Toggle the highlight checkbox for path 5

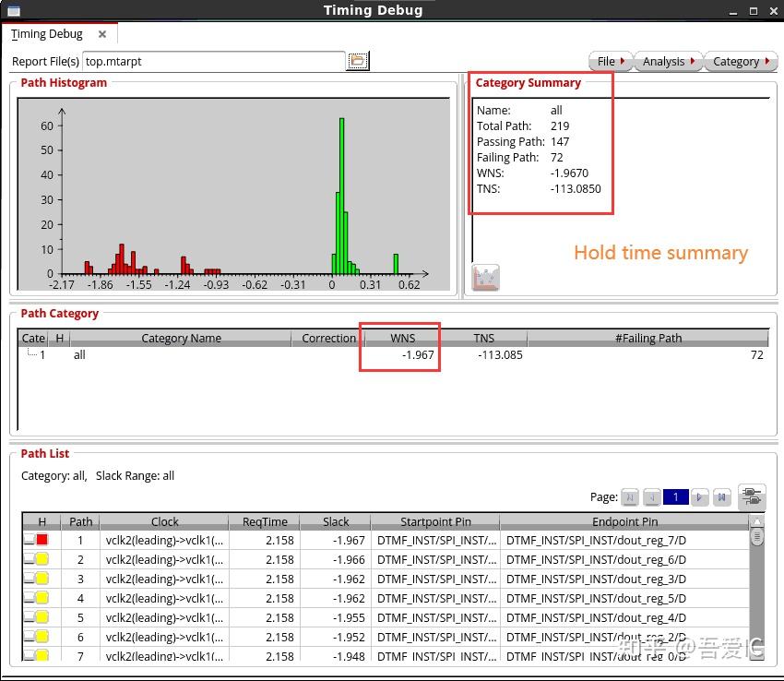point(30,617)
